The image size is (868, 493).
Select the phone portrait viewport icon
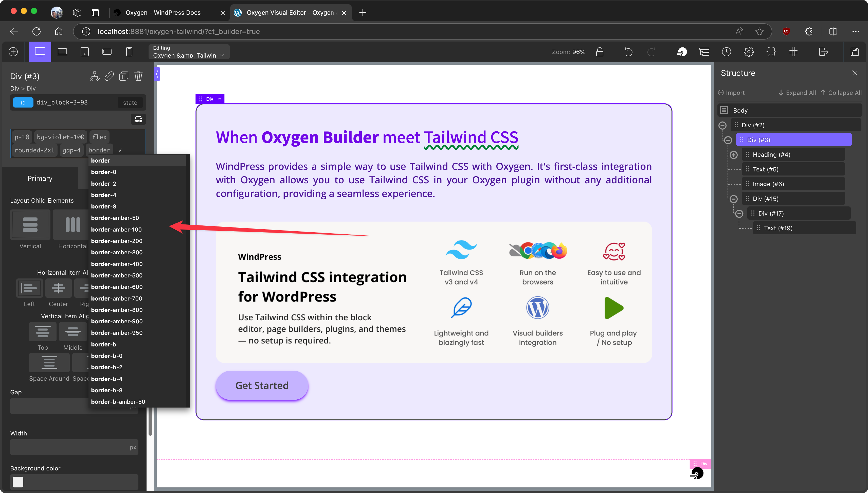coord(129,52)
